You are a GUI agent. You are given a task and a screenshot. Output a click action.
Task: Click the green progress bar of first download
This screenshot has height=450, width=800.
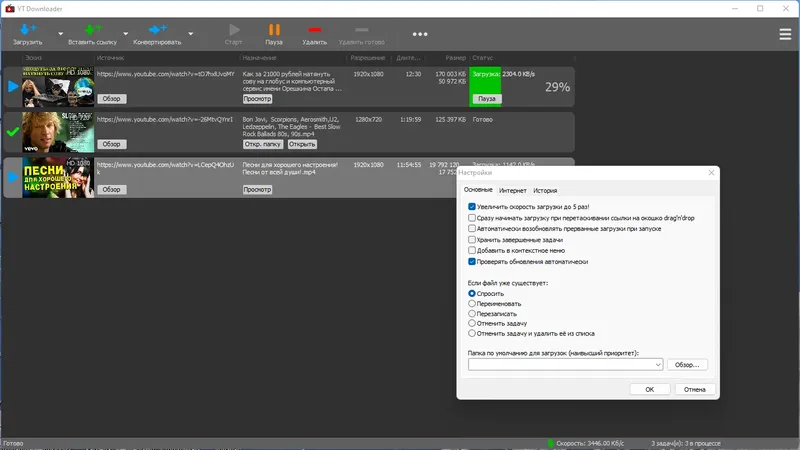485,87
